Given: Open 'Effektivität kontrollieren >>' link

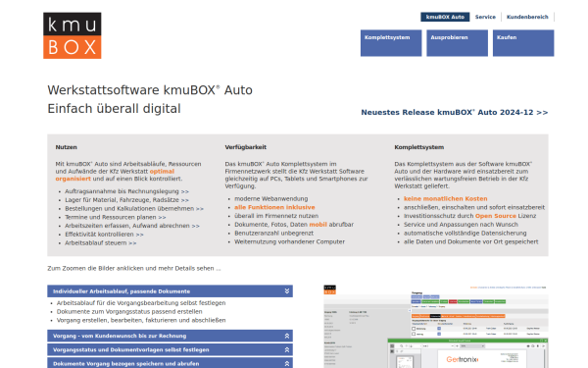Looking at the screenshot, I should click(104, 235).
